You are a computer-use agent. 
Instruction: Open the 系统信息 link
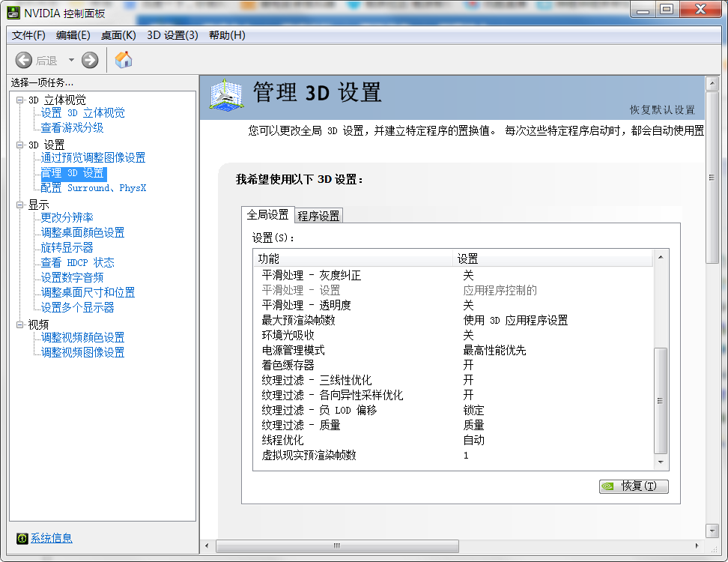pos(52,538)
